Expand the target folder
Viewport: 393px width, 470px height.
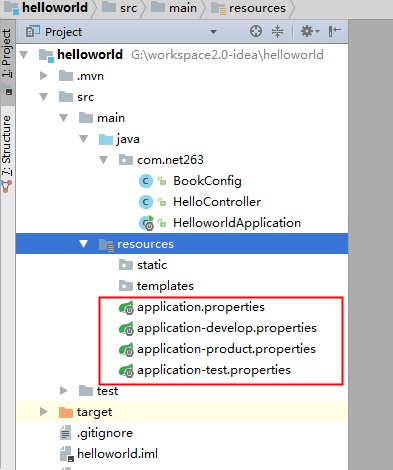(43, 412)
